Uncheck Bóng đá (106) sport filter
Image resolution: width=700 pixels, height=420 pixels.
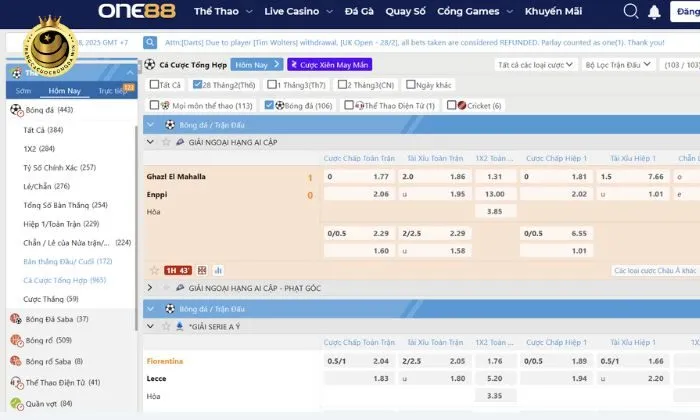coord(268,105)
